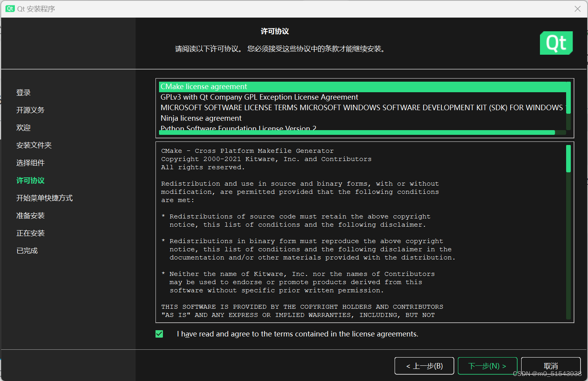The width and height of the screenshot is (588, 381).
Task: Click the 开源义务 step in the sidebar
Action: click(x=30, y=110)
